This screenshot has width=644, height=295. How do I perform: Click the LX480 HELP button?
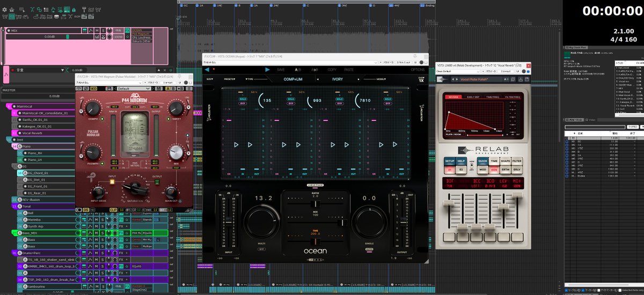(461, 161)
